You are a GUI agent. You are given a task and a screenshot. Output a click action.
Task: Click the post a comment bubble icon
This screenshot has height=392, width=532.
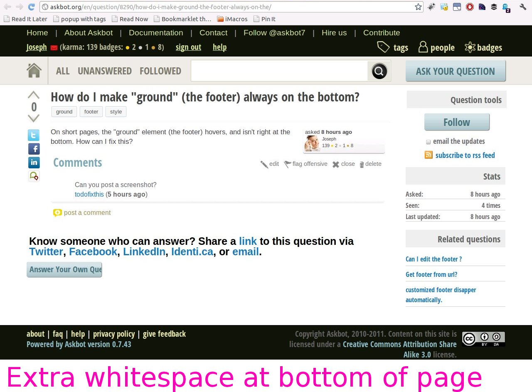(x=57, y=213)
